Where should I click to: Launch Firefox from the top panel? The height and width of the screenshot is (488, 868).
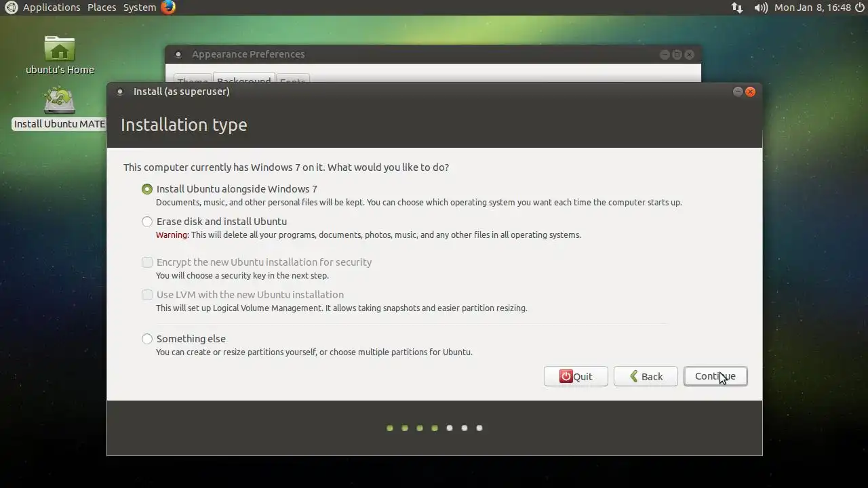click(x=168, y=7)
